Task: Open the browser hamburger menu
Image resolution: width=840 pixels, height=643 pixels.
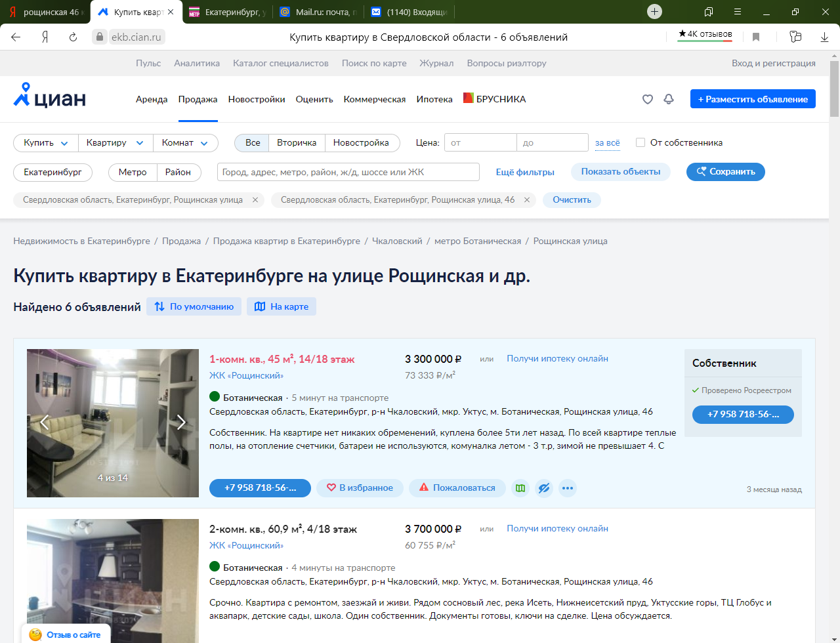Action: coord(738,12)
